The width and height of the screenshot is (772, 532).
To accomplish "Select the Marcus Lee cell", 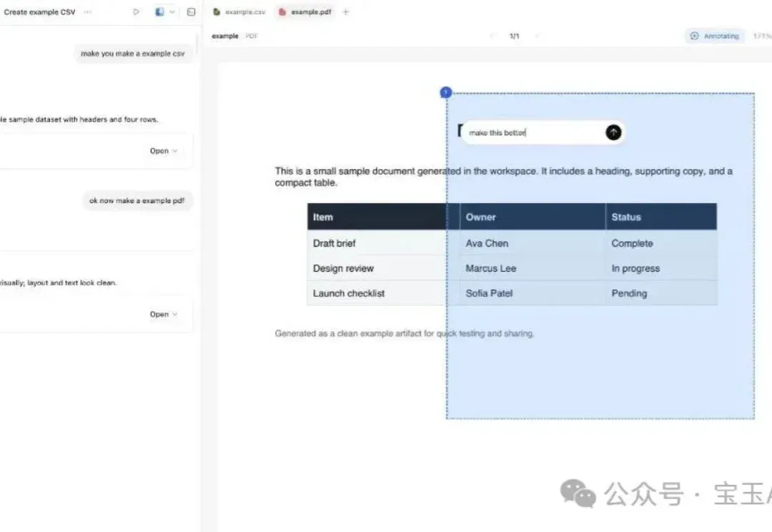I will point(533,268).
